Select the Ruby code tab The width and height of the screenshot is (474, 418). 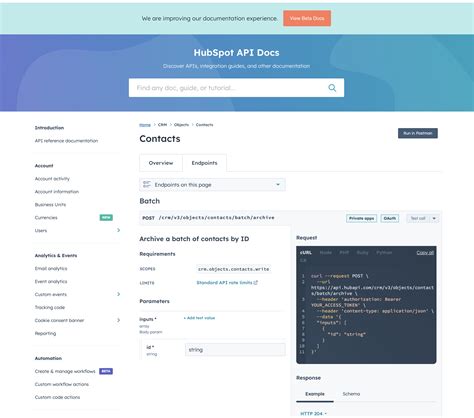pos(362,253)
